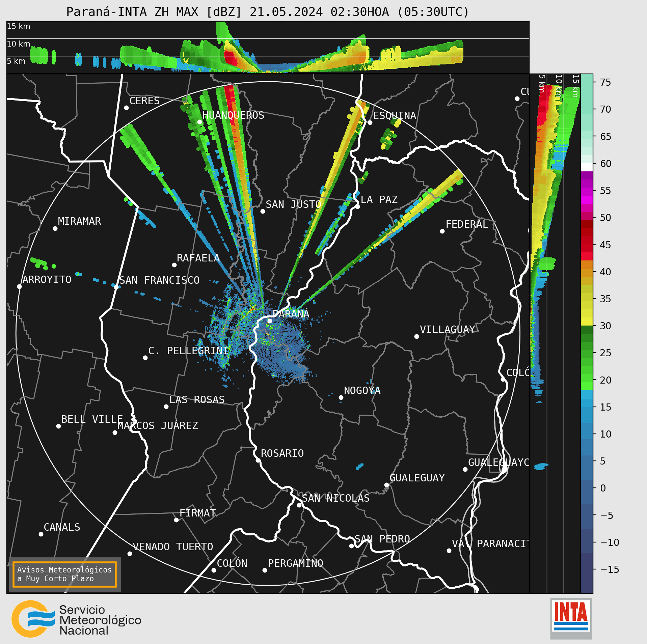The width and height of the screenshot is (647, 644).
Task: Click the COLÓN label near PERGAMINO
Action: (x=232, y=563)
